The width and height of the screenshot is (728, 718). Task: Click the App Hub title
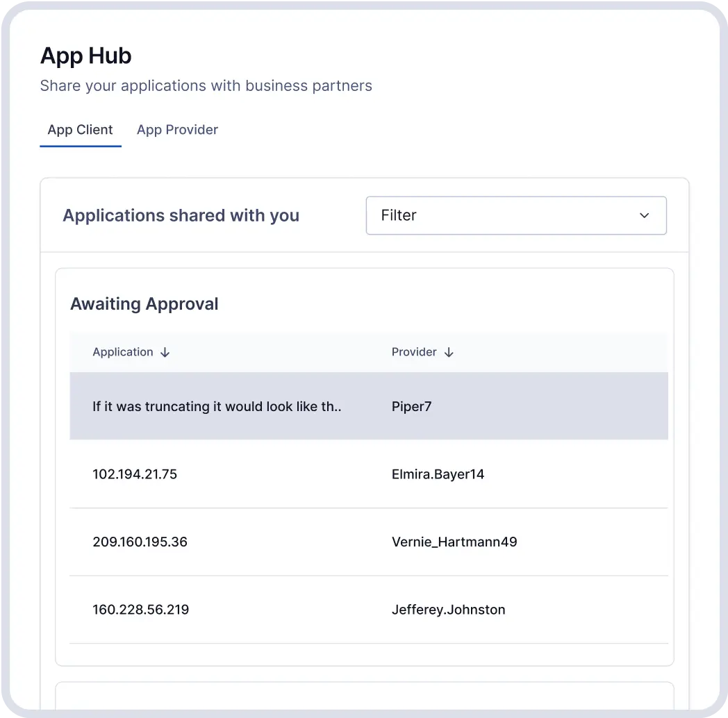coord(86,56)
